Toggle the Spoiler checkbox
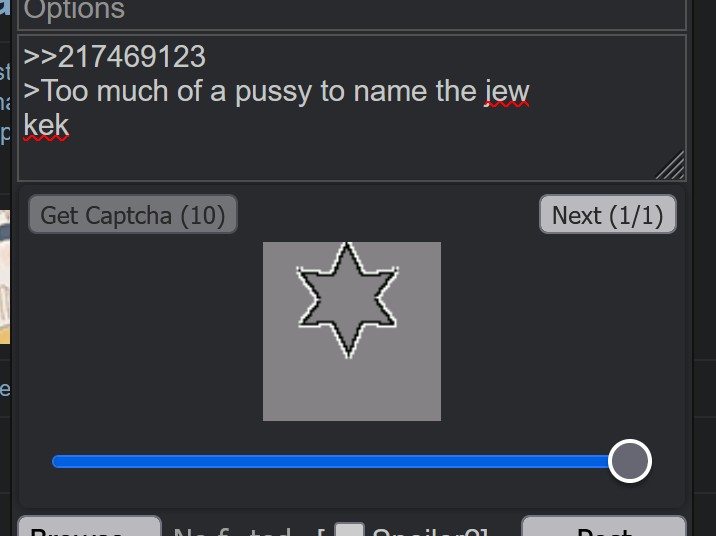 click(349, 529)
